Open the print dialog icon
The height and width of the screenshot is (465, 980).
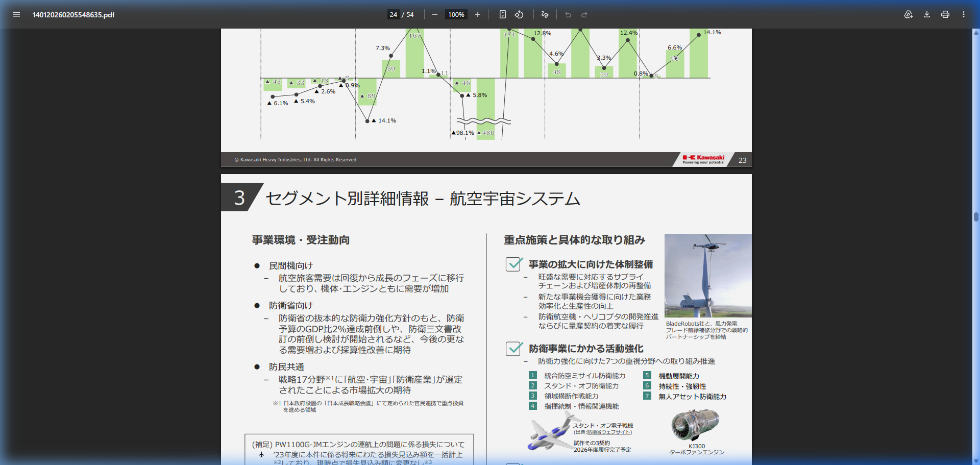tap(945, 14)
